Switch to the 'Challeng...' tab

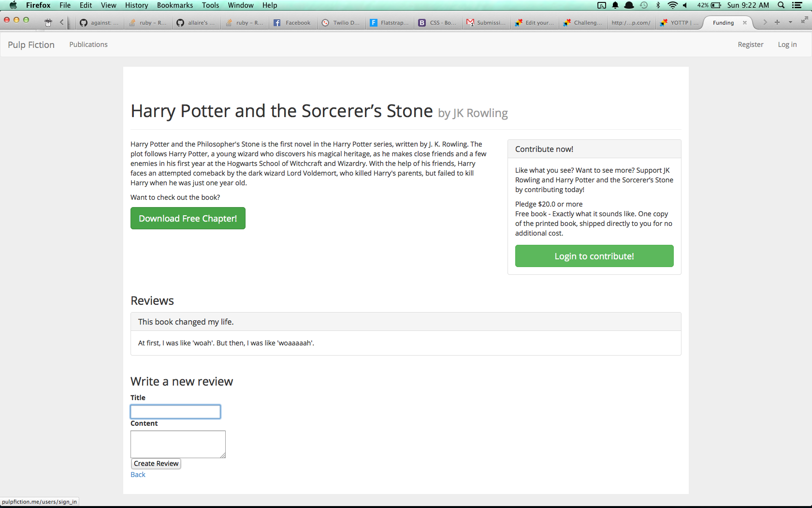pyautogui.click(x=582, y=23)
